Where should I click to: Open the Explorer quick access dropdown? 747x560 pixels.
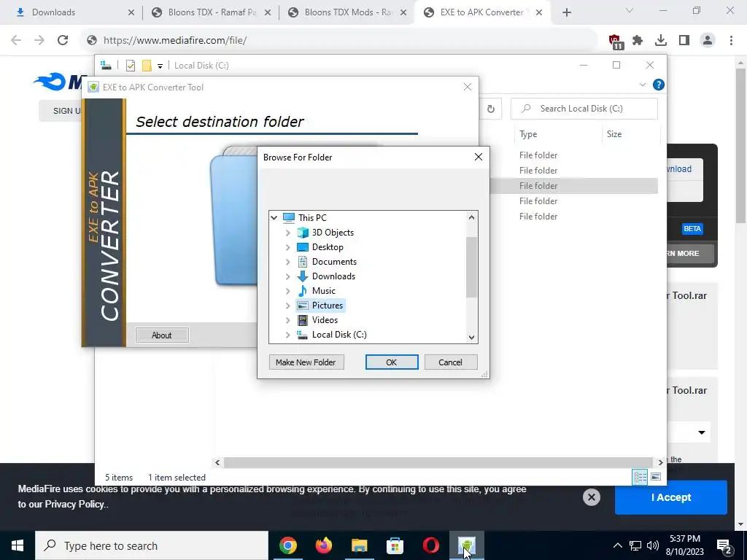(x=160, y=66)
